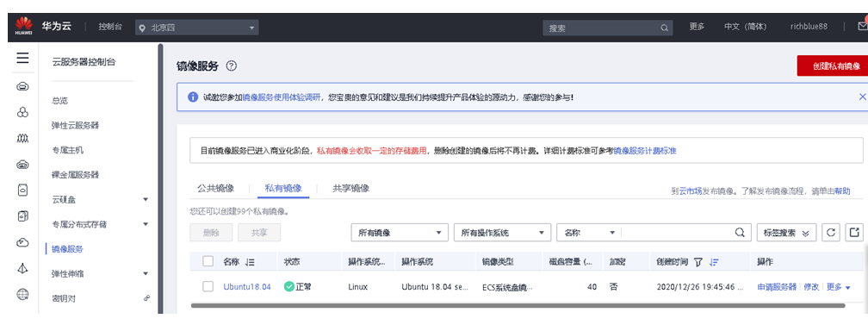868x325 pixels.
Task: Click the cloud monitoring icon in the rail
Action: [22, 242]
